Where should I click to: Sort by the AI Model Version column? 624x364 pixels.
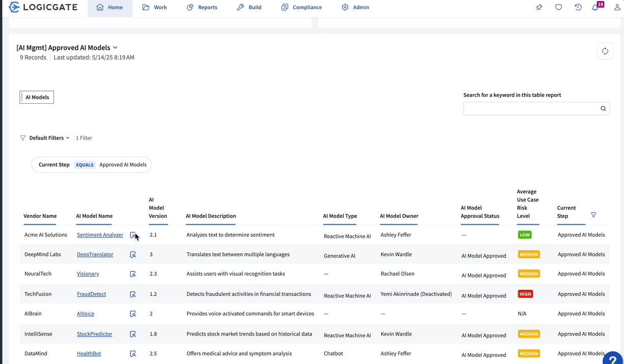pos(158,208)
